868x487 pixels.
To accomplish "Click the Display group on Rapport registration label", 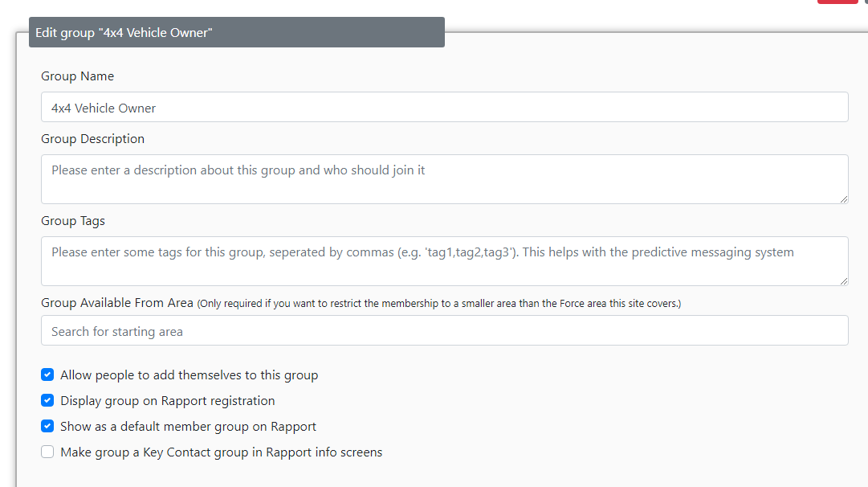I will tap(168, 400).
